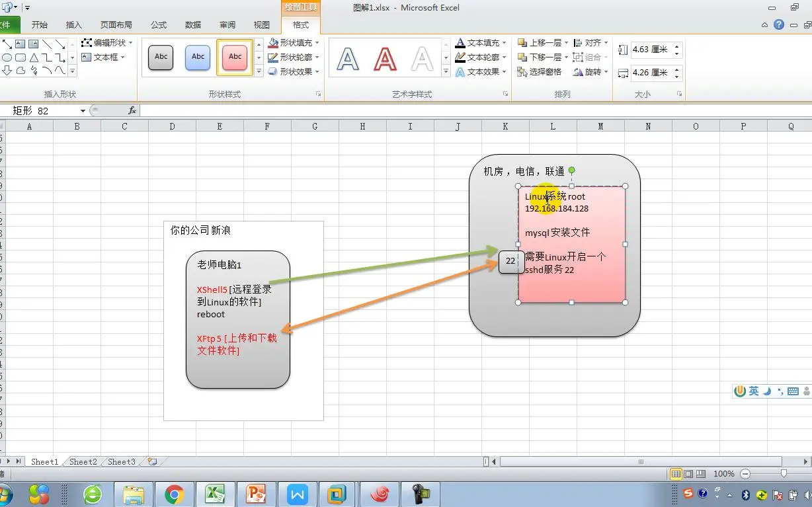This screenshot has width=812, height=507.
Task: Apply blue outline WordArt style
Action: pyautogui.click(x=348, y=58)
